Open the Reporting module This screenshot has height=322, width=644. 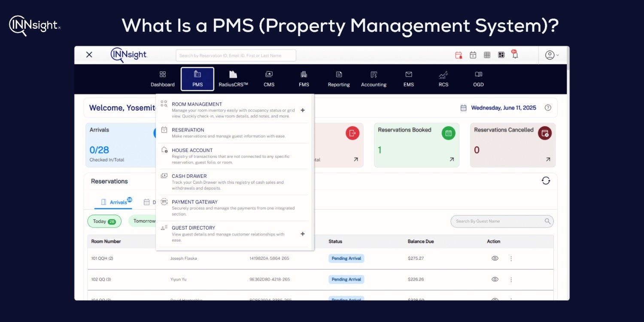click(339, 79)
